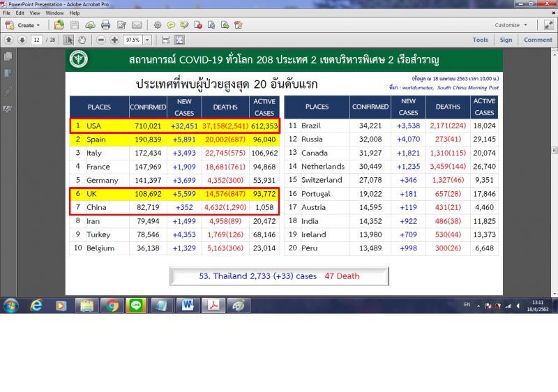
Task: Open the Create PDF menu button
Action: [x=23, y=25]
